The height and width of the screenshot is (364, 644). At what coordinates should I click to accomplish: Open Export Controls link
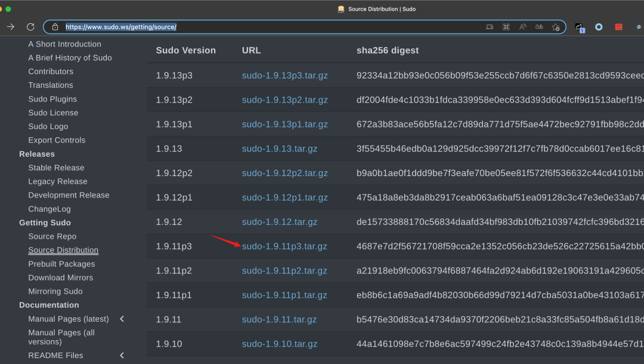click(x=57, y=140)
